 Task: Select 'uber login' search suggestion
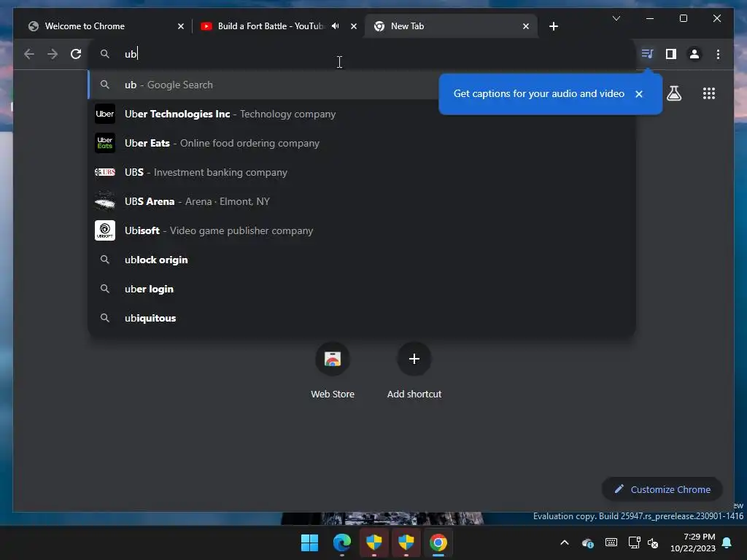[362, 289]
